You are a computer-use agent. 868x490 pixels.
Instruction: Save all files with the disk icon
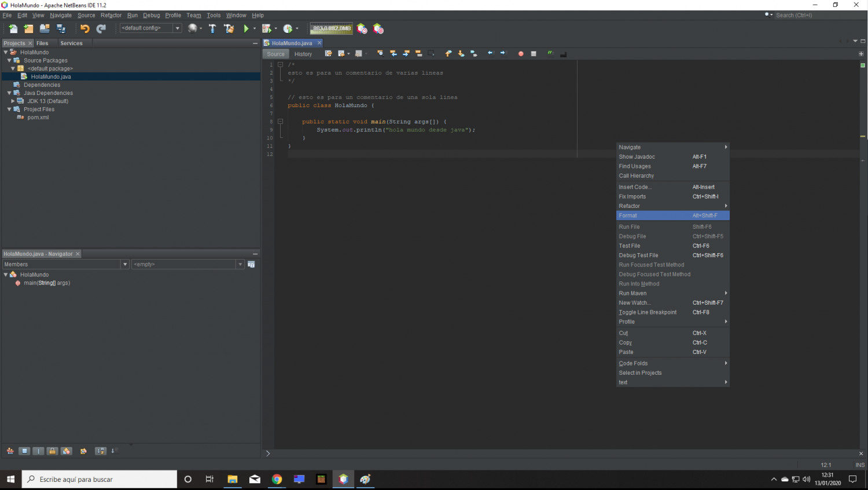61,28
